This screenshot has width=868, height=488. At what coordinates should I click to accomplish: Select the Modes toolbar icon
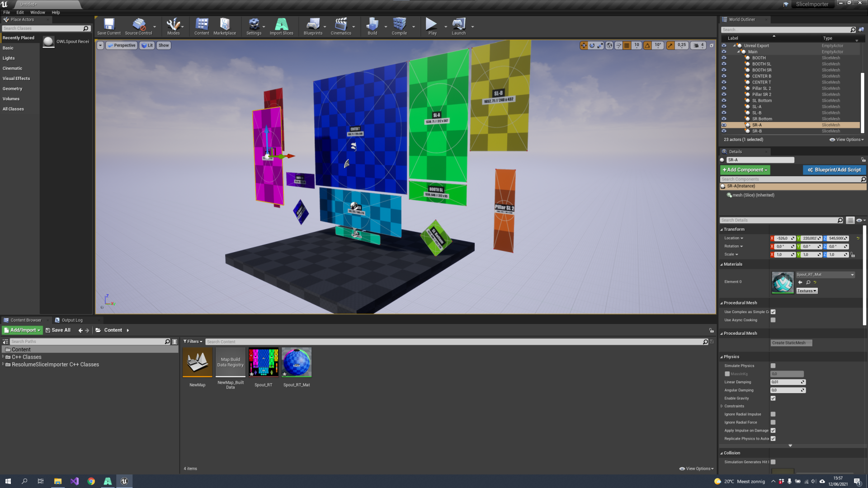(174, 26)
